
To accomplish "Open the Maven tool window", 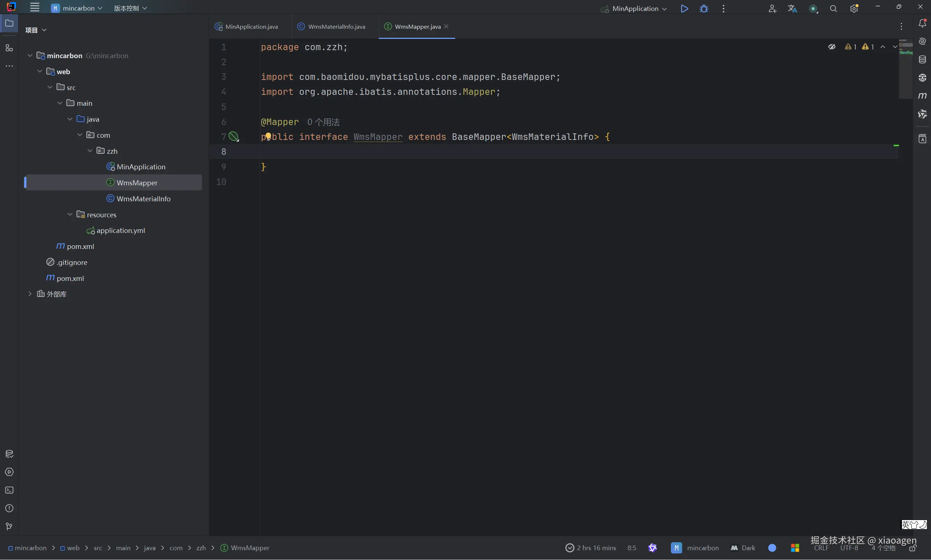I will click(922, 96).
